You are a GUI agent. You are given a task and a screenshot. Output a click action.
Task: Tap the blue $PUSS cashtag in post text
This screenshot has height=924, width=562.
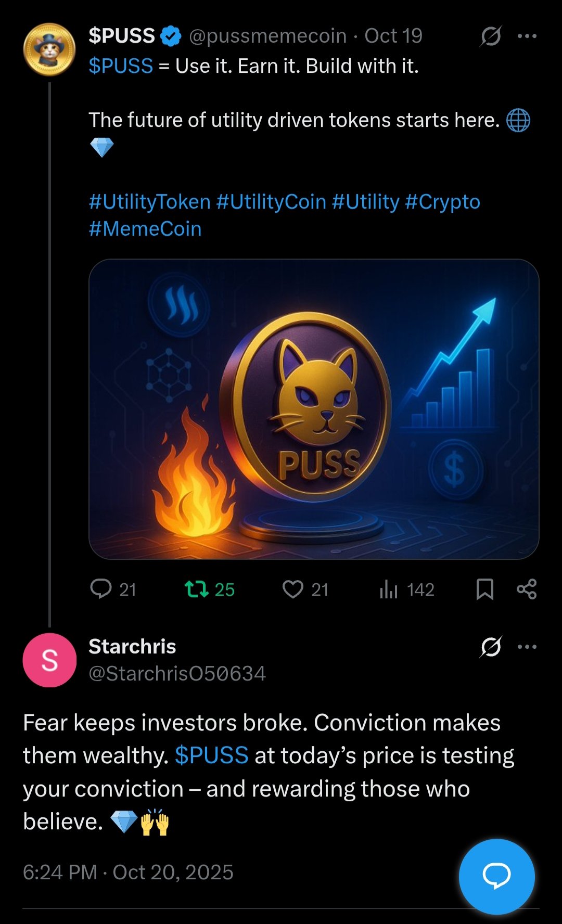click(121, 66)
